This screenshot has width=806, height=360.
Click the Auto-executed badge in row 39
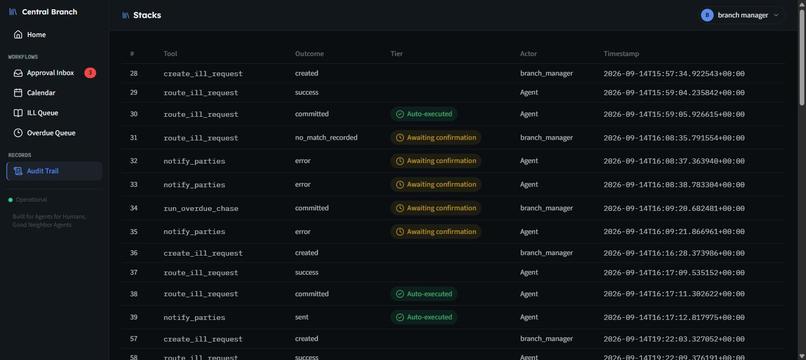click(424, 317)
